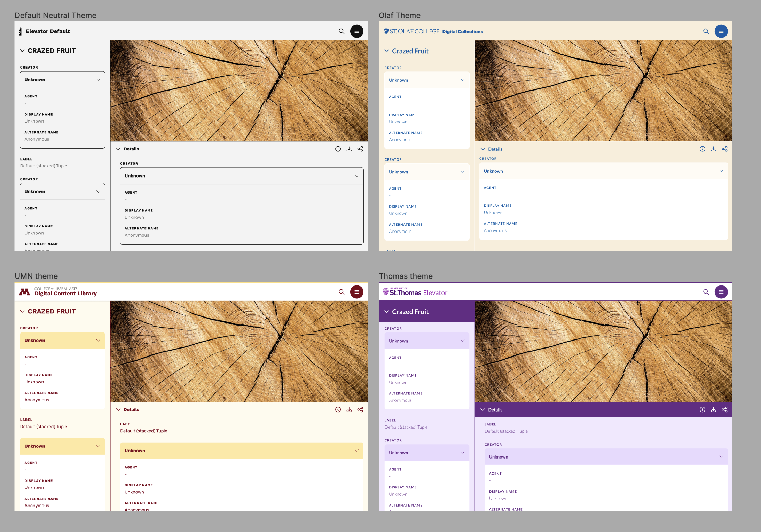Click the wood image in Default Neutral Theme

pyautogui.click(x=239, y=91)
